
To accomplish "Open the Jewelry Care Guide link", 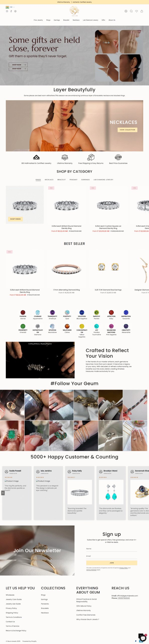I will (14, 599).
